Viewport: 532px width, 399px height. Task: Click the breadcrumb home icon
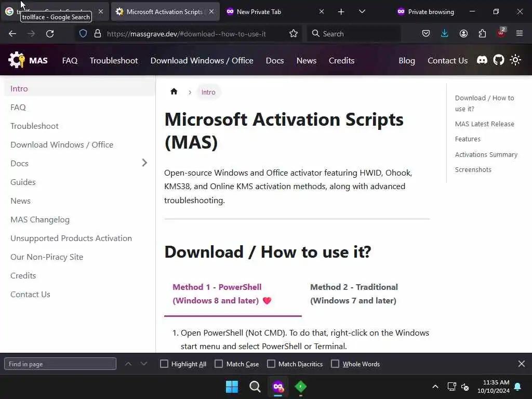point(174,91)
